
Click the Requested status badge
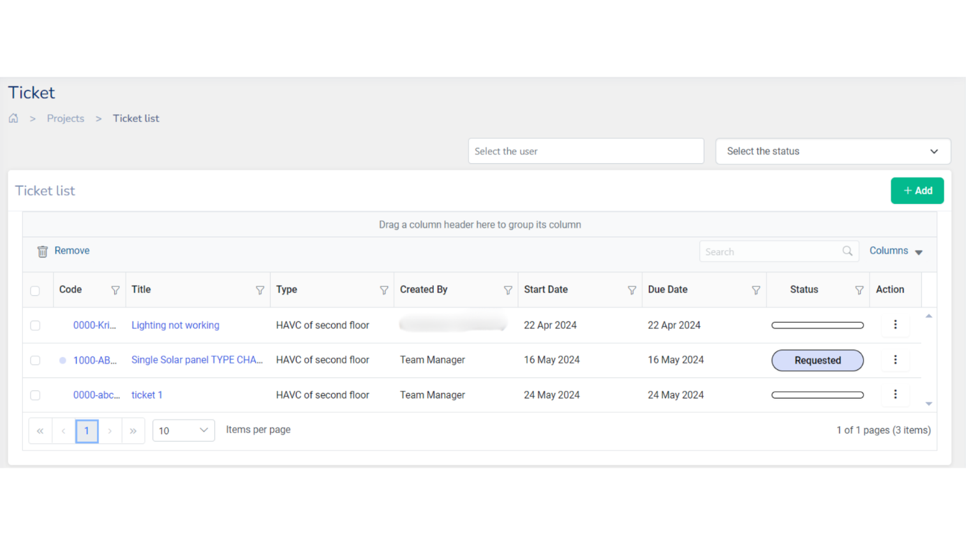817,360
